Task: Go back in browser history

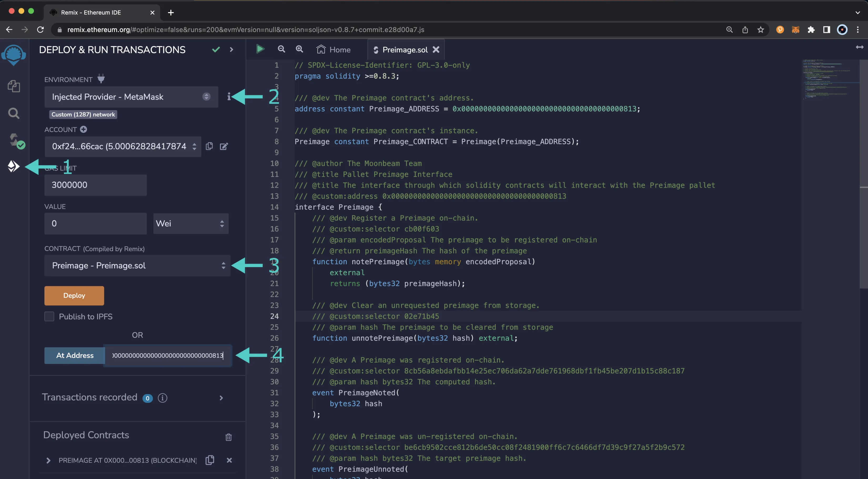Action: 9,30
